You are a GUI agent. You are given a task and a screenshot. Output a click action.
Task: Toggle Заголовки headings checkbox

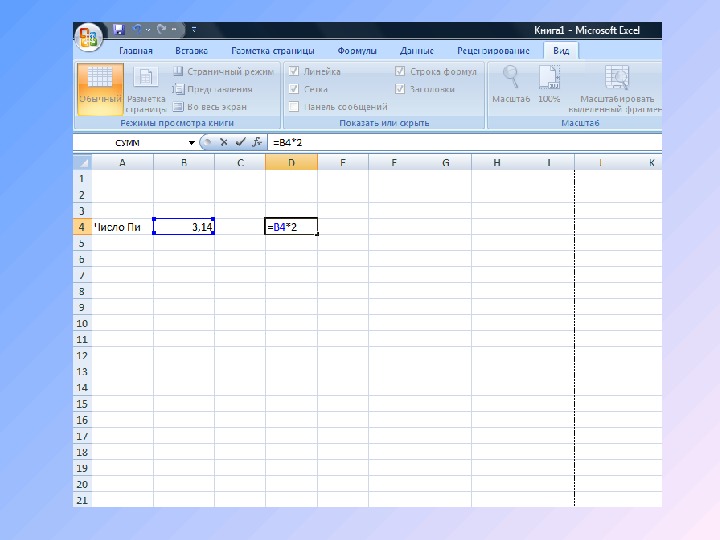[400, 89]
